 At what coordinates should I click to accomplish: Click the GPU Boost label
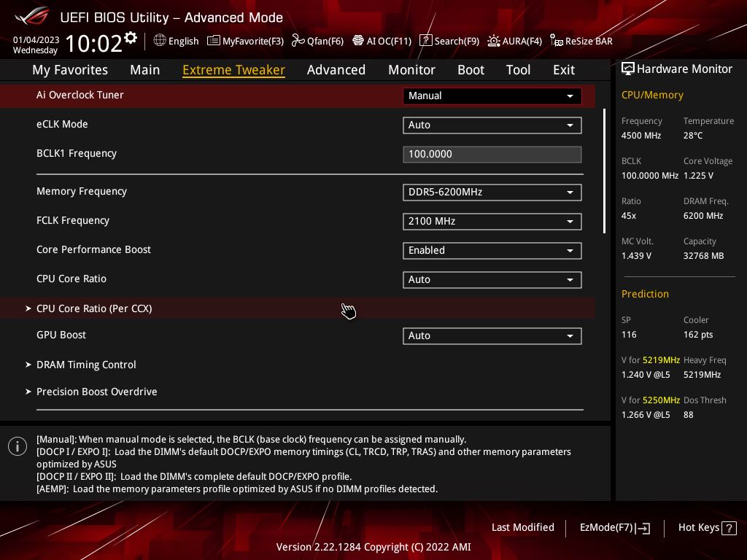(x=61, y=335)
